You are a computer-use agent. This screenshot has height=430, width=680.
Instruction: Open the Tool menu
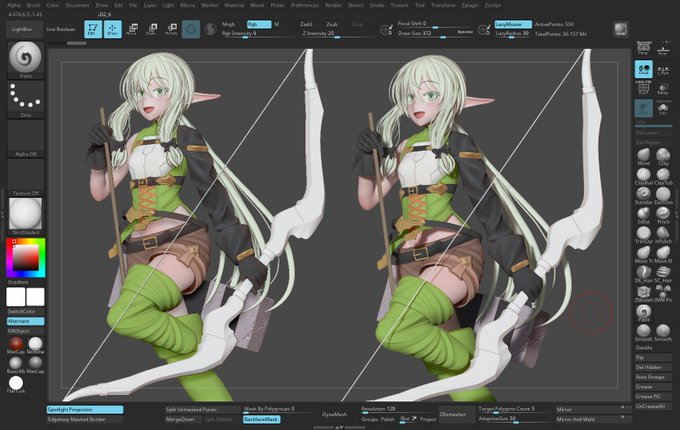pos(420,5)
